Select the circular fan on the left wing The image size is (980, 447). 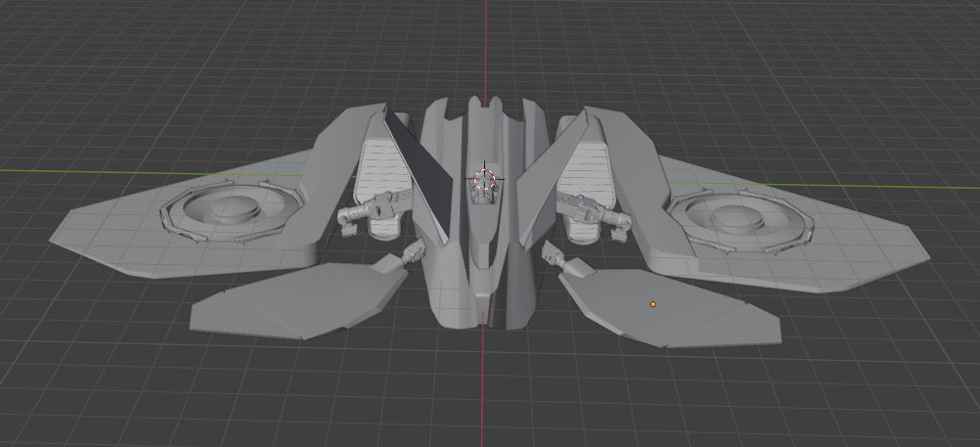(x=233, y=210)
